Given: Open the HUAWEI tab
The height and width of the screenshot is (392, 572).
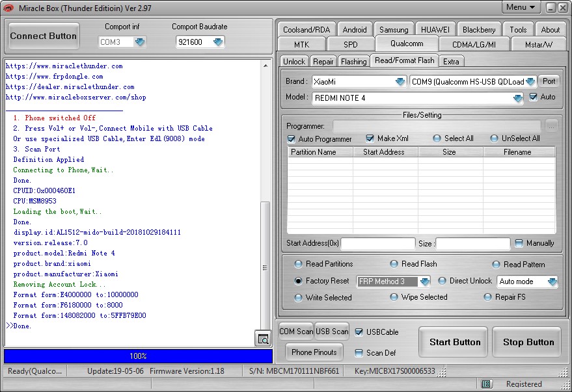Looking at the screenshot, I should point(435,29).
